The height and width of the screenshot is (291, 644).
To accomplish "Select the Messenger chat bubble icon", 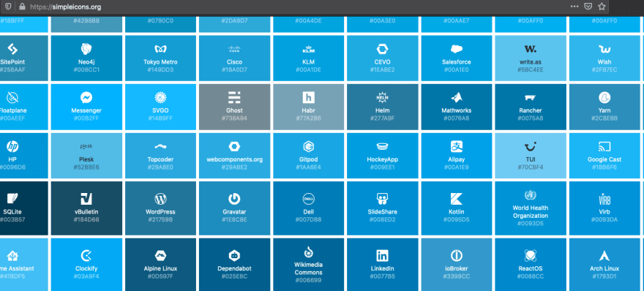I will click(x=86, y=98).
